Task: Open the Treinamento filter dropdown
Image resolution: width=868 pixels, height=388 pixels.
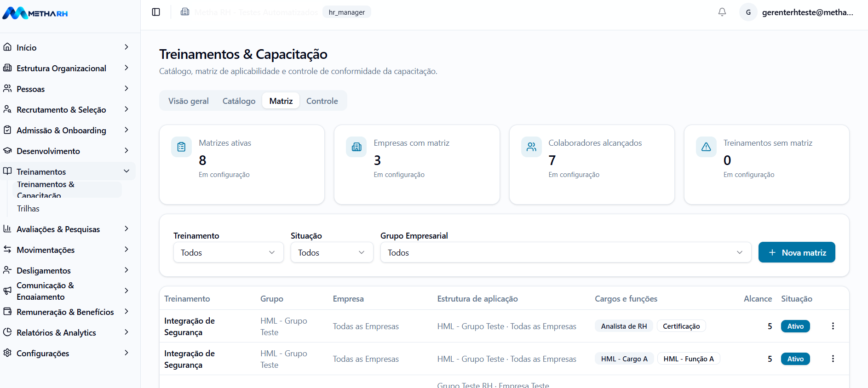Action: 229,252
